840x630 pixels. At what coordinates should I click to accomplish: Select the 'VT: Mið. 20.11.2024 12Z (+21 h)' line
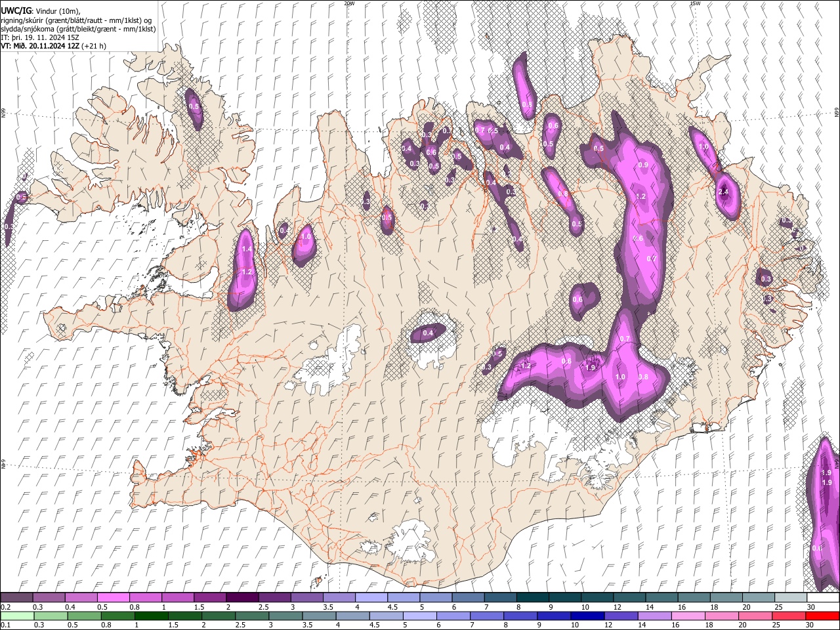pos(53,46)
